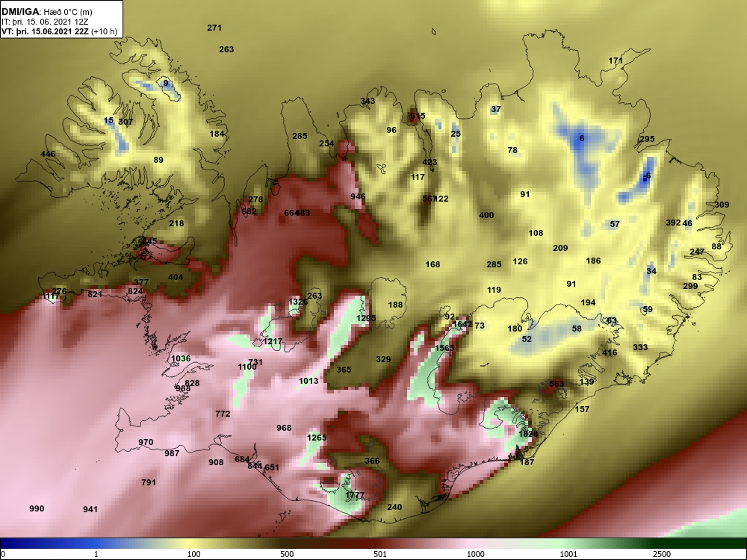Select the value 1565
This screenshot has width=747, height=560.
[444, 348]
